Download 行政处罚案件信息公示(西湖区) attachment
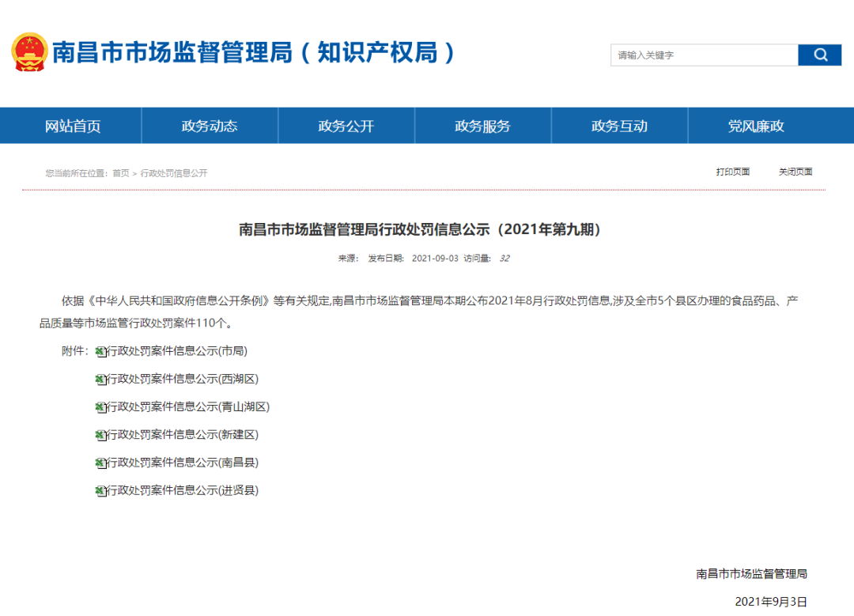 coord(183,379)
